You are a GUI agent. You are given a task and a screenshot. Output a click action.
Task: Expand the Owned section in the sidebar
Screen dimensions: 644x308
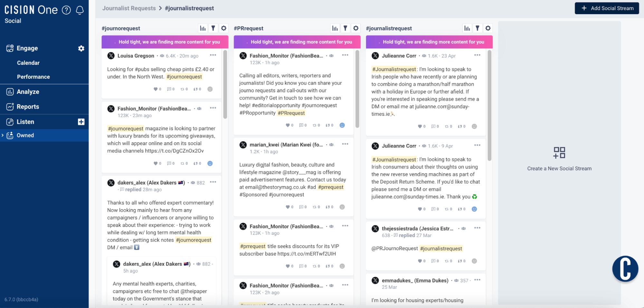[3, 135]
